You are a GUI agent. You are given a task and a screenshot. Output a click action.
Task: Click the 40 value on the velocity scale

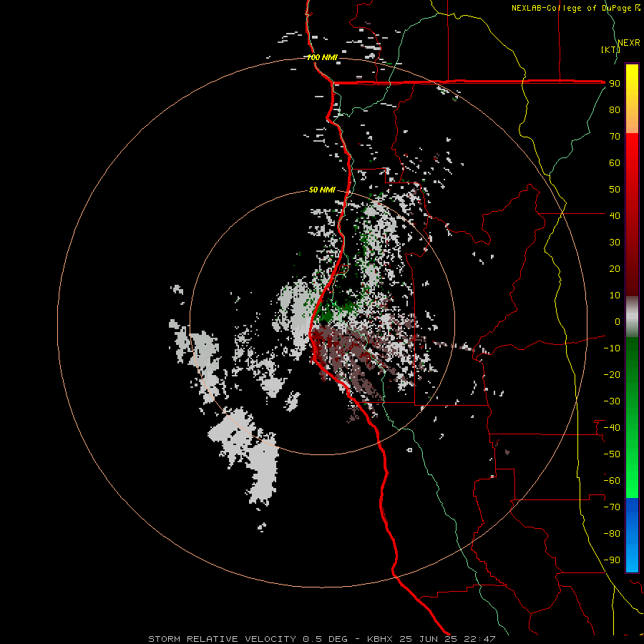[x=615, y=215]
